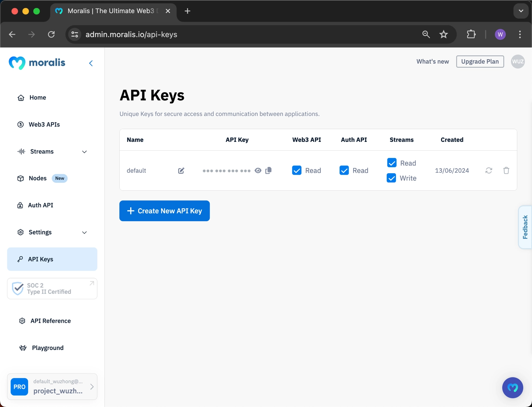Open the Moralis chat bubble
This screenshot has height=407, width=532.
tap(513, 388)
